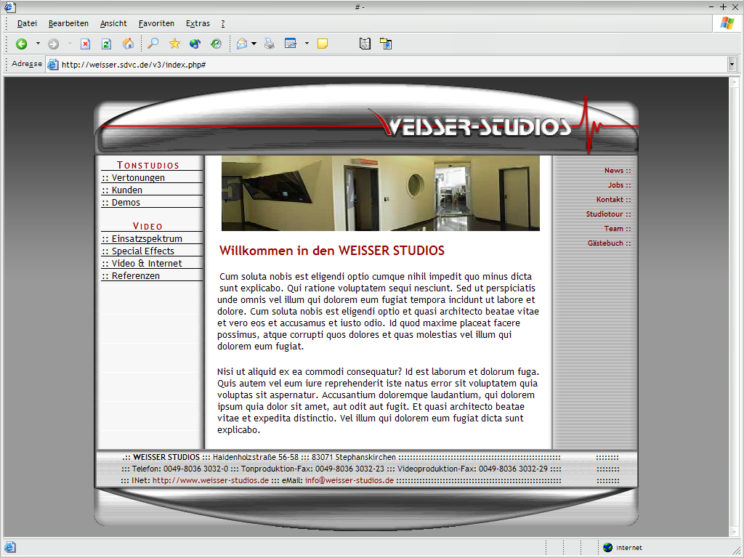Screen dimensions: 744x558
Task: Open the Search magnifier icon
Action: point(153,44)
